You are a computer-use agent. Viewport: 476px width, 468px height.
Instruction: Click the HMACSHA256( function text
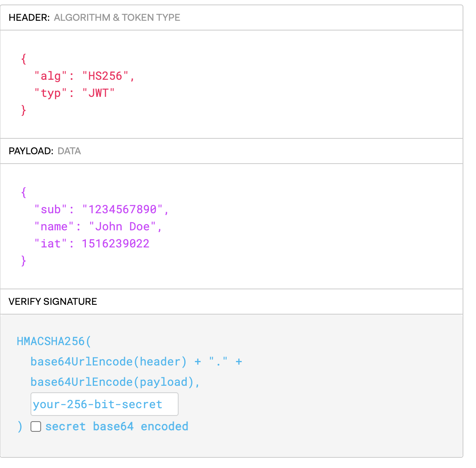click(x=54, y=341)
